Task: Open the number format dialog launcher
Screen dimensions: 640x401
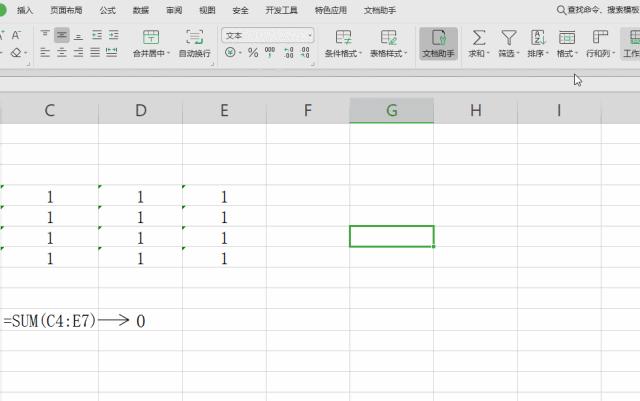Action: (x=313, y=64)
